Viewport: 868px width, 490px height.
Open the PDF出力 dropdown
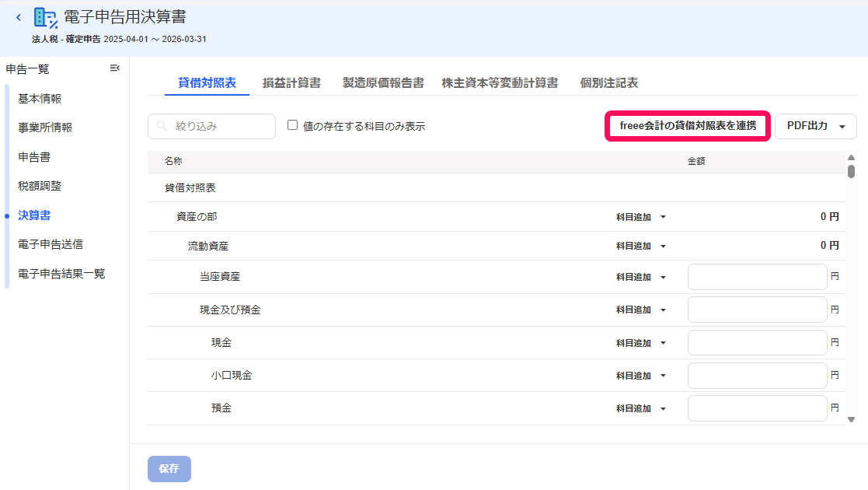coord(815,126)
